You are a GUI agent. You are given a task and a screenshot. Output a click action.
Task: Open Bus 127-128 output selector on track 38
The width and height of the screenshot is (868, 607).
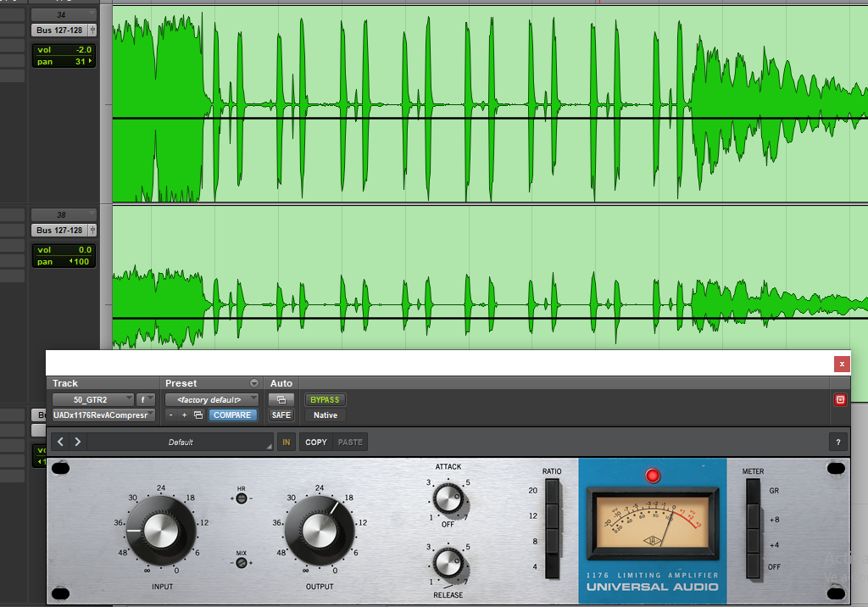[x=60, y=230]
